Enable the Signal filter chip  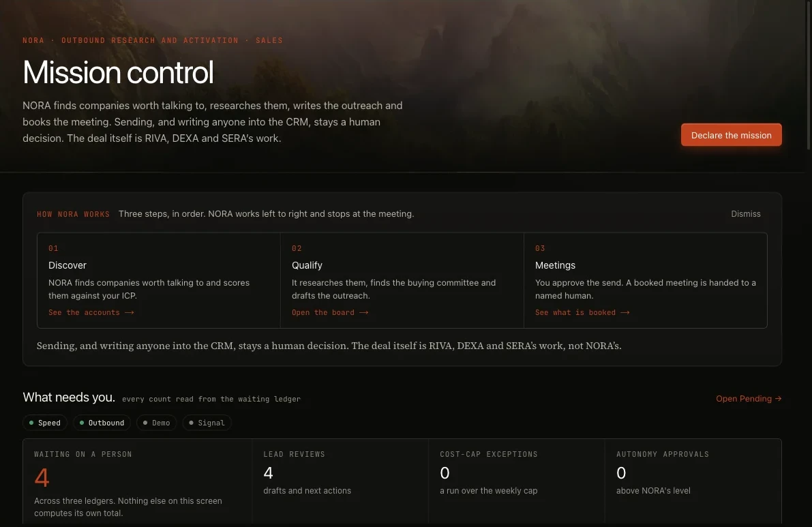coord(207,423)
